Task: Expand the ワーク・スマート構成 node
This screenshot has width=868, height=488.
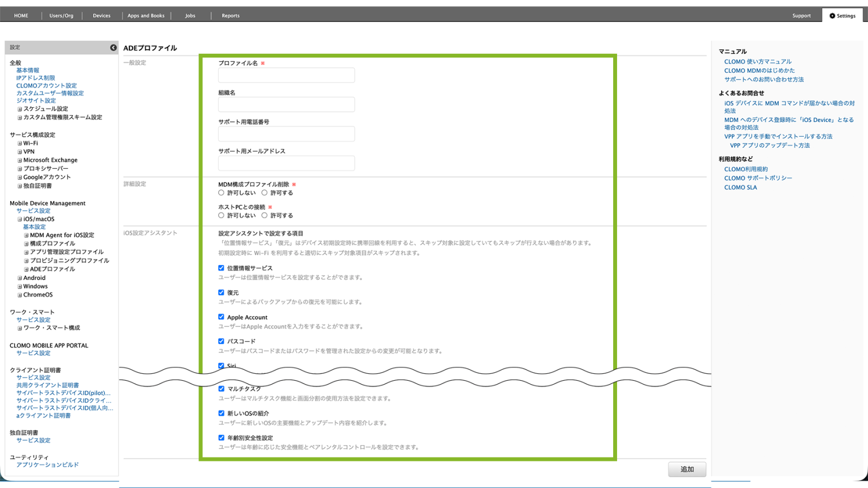Action: point(19,328)
